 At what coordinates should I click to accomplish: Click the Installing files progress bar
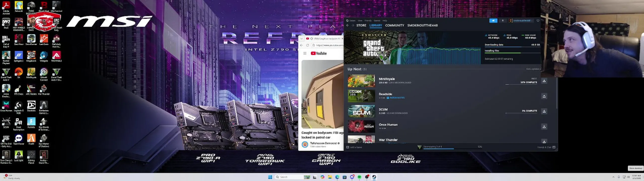[512, 53]
